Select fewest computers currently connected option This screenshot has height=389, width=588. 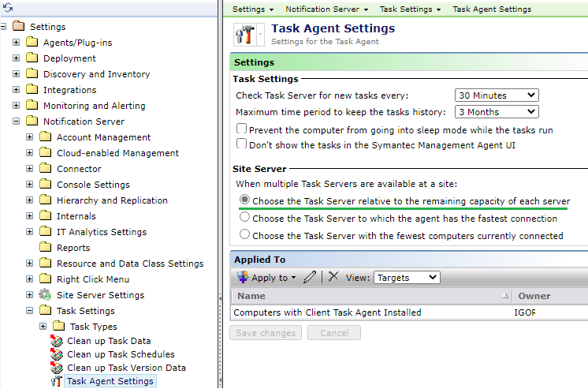tap(244, 234)
